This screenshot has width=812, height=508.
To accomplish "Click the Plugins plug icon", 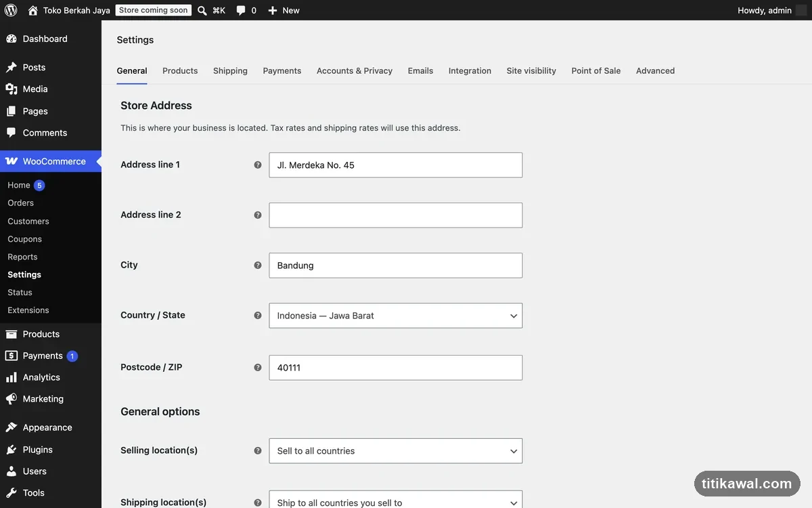I will [x=12, y=450].
